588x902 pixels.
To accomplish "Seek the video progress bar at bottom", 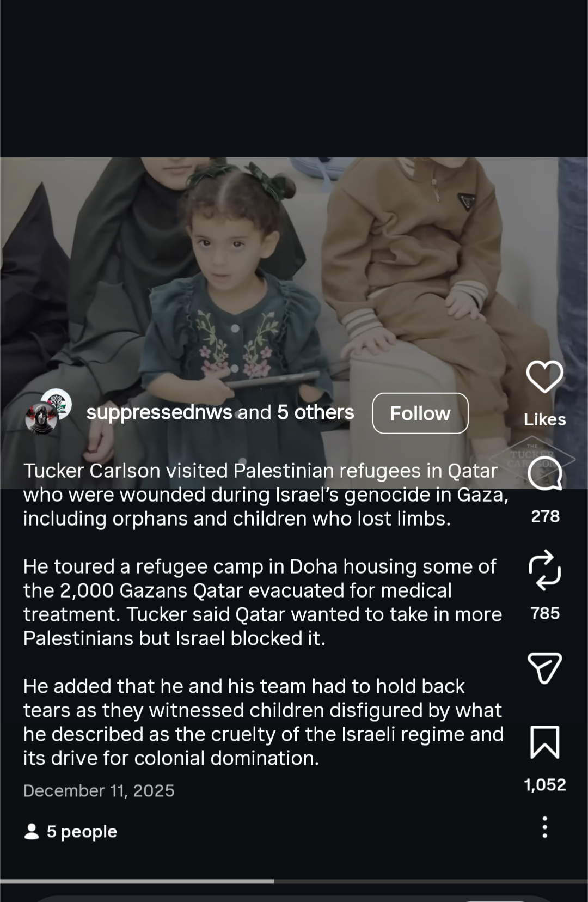I will click(294, 881).
